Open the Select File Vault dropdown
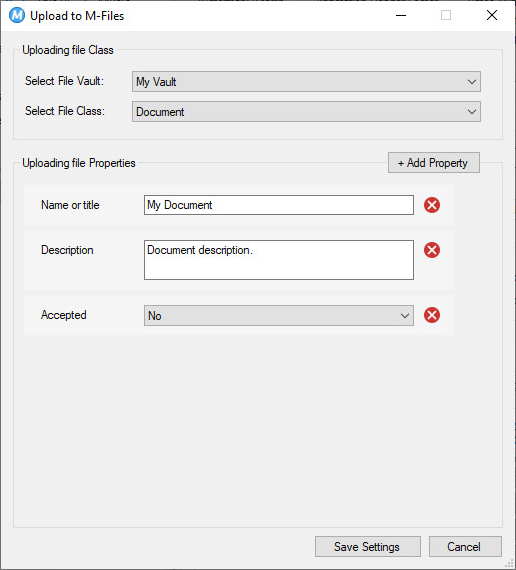Viewport: 516px width, 570px height. pyautogui.click(x=306, y=82)
